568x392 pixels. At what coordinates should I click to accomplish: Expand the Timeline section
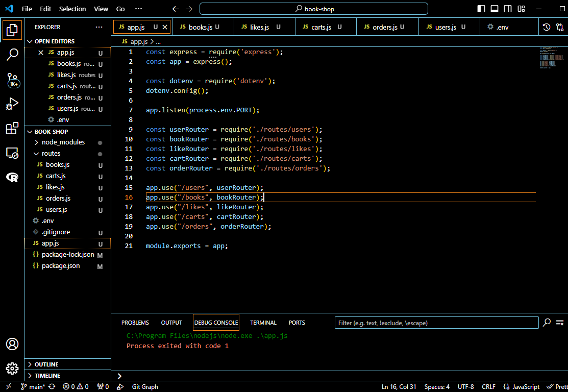coord(67,376)
